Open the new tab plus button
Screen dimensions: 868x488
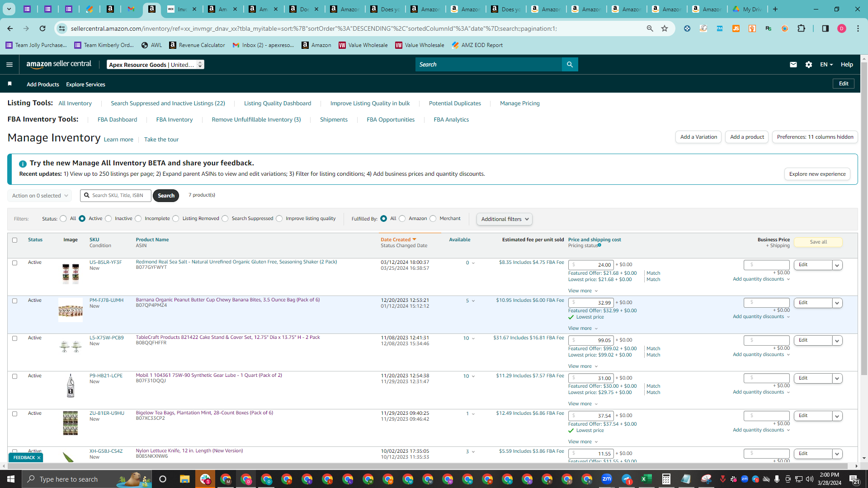(x=775, y=9)
